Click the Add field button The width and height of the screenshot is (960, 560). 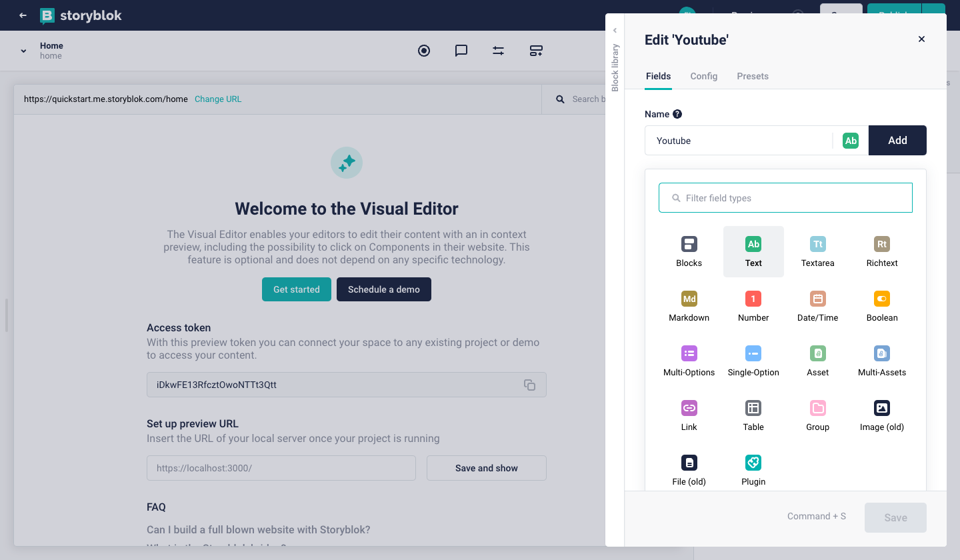(x=897, y=141)
